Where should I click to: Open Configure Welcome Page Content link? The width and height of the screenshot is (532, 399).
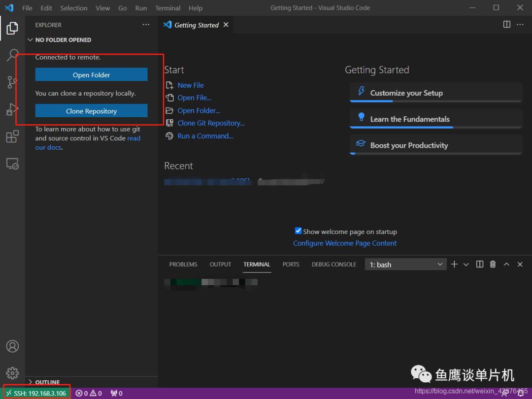coord(345,243)
